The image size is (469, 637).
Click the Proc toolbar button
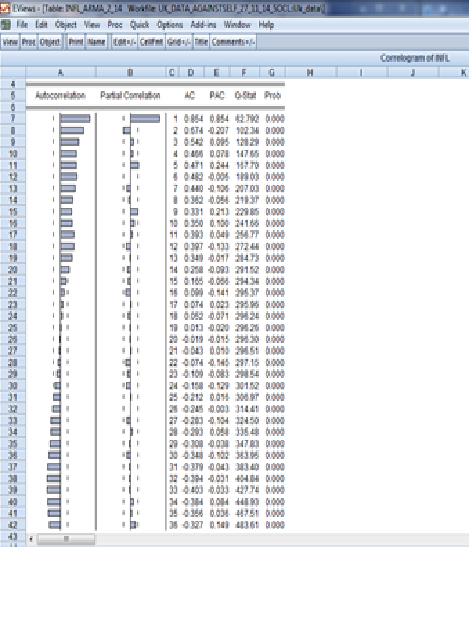(28, 42)
